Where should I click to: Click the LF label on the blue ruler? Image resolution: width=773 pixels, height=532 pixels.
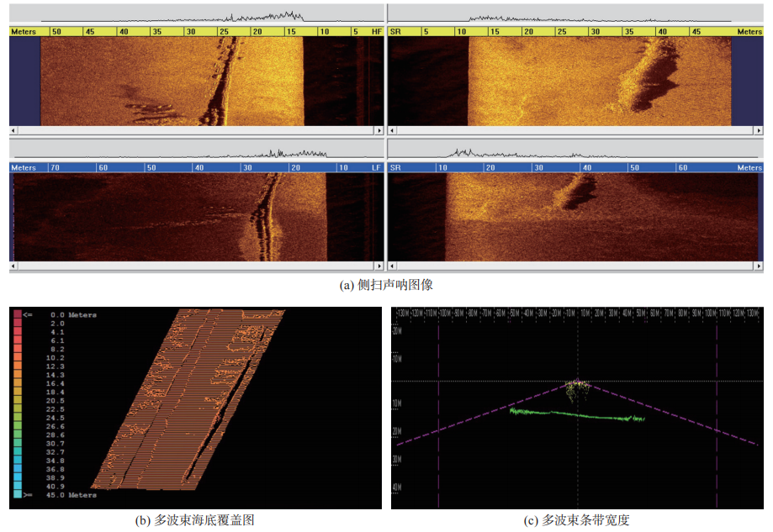click(377, 167)
